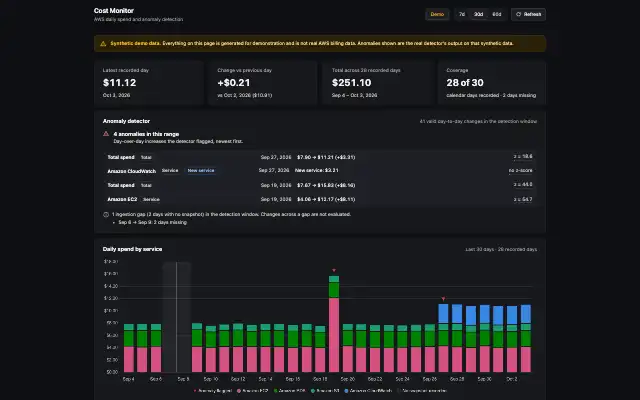This screenshot has width=640, height=400.
Task: Click the Refresh button
Action: [528, 14]
